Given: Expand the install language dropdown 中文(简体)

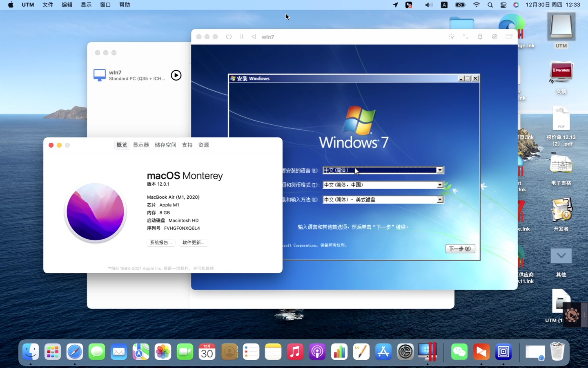Looking at the screenshot, I should pos(440,170).
